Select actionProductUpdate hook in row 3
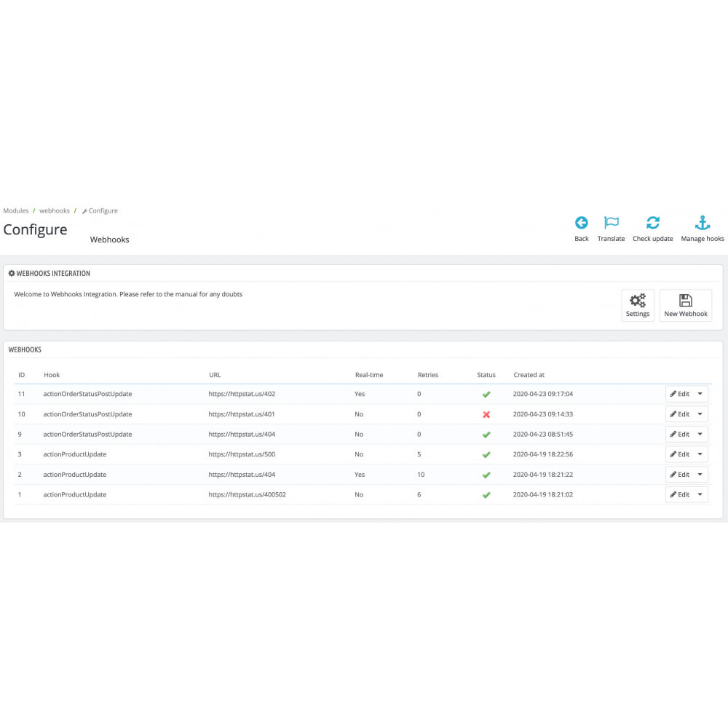The height and width of the screenshot is (728, 728). coord(75,454)
